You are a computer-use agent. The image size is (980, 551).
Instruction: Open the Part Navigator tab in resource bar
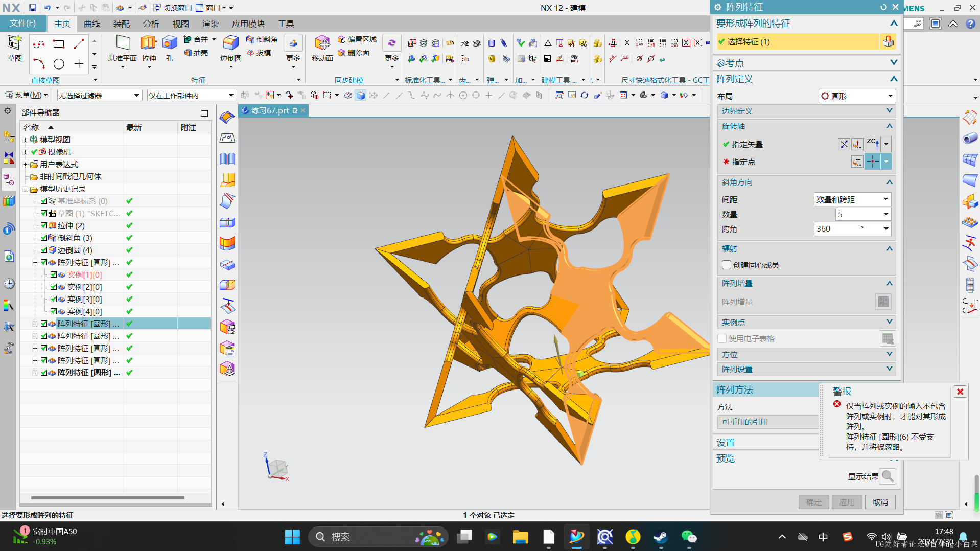click(x=9, y=180)
